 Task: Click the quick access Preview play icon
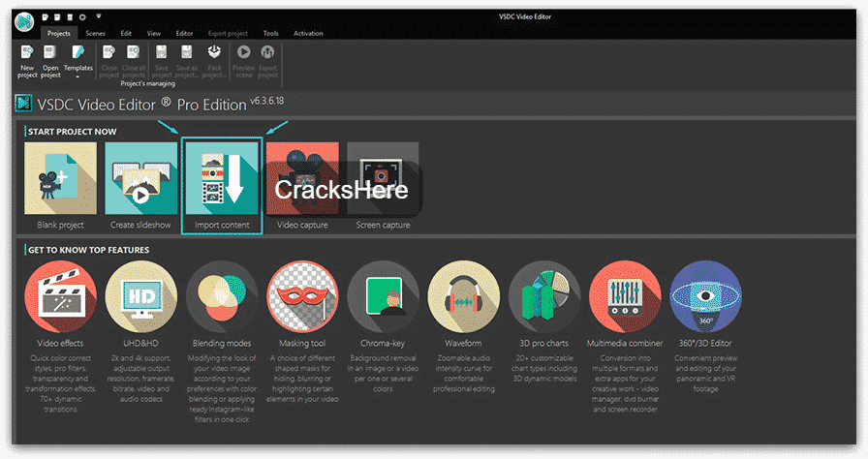pos(82,17)
